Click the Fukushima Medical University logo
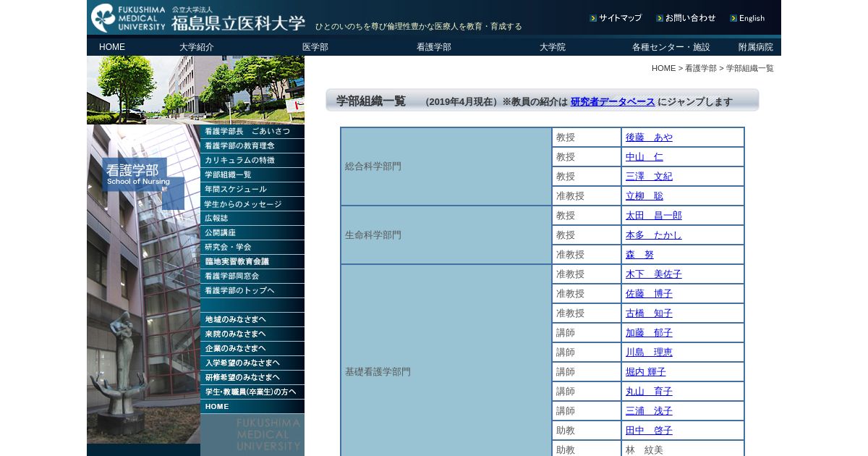The image size is (868, 456). 198,18
